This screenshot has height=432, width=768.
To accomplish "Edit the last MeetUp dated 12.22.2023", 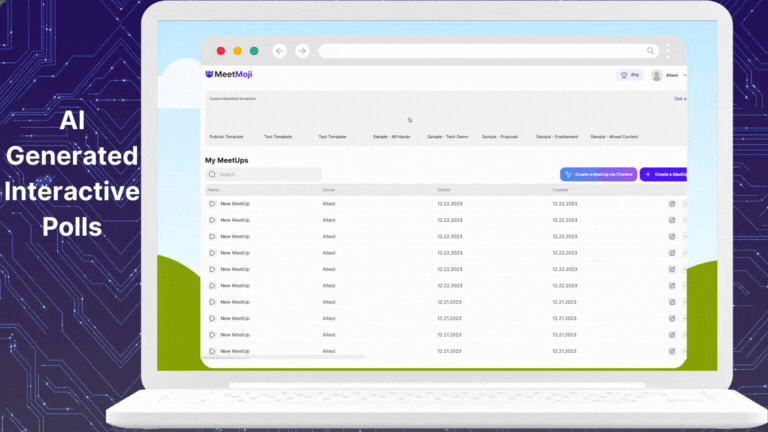I will click(672, 286).
